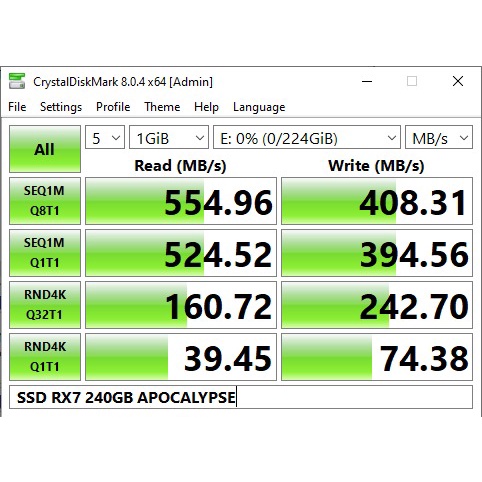
Task: Start all benchmarks with the All button
Action: (x=45, y=149)
